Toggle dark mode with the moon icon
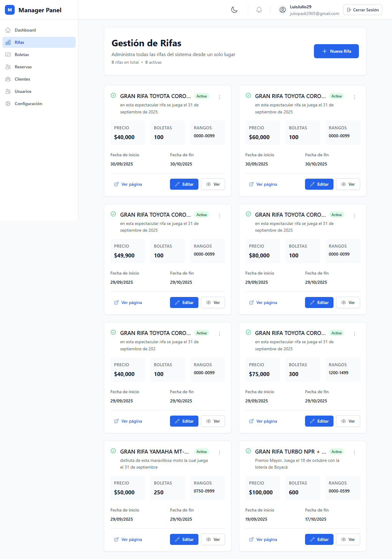The image size is (392, 559). pos(234,10)
